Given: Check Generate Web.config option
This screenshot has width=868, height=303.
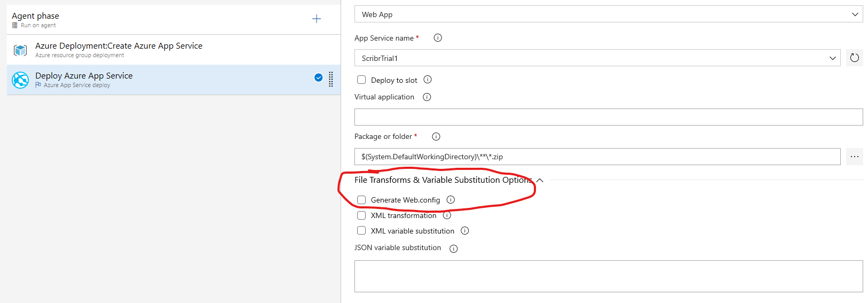Looking at the screenshot, I should tap(361, 200).
